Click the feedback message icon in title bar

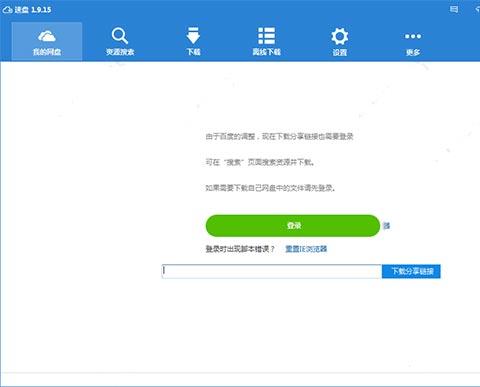454,9
